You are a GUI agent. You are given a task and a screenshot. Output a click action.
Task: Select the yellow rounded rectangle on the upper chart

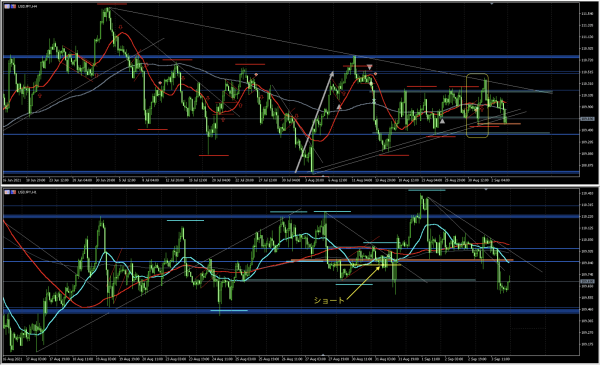click(x=477, y=105)
